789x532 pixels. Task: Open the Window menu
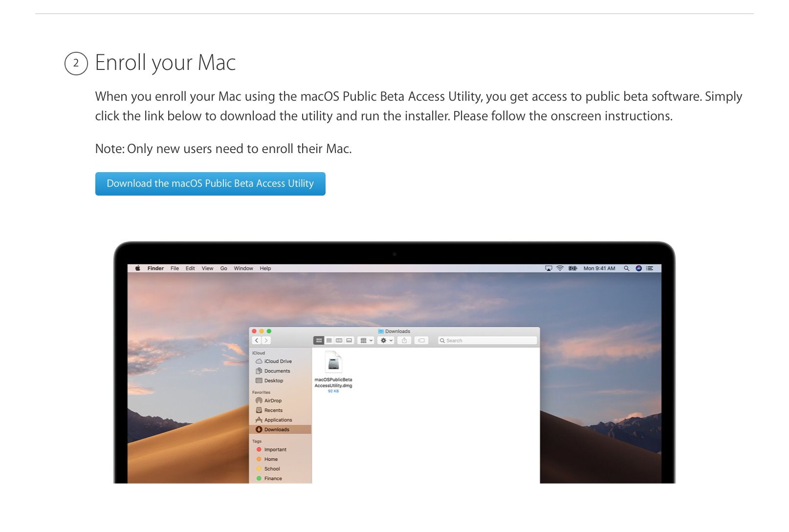point(243,268)
